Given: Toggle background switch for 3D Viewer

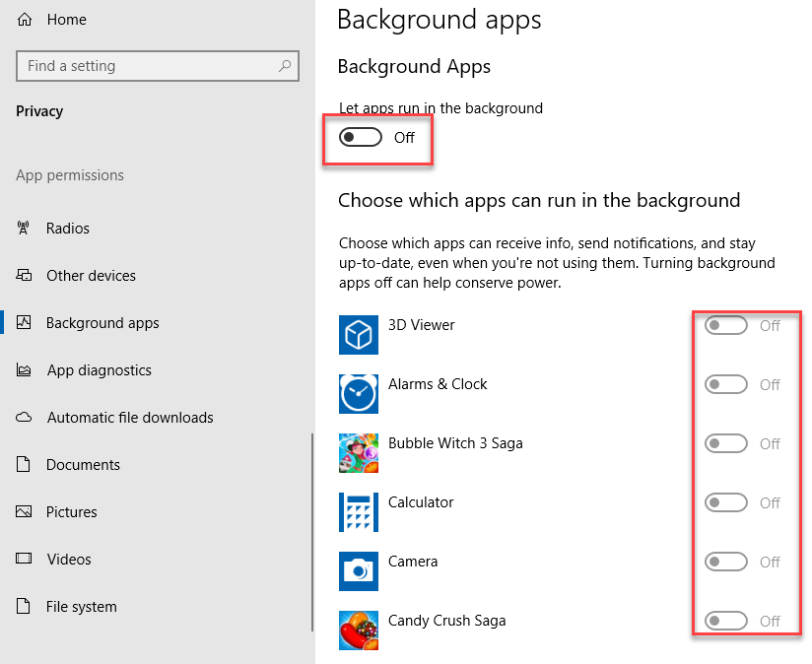Looking at the screenshot, I should point(726,325).
